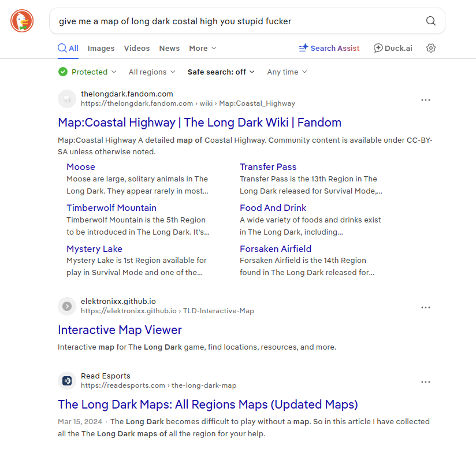
Task: Expand the Any time filter
Action: [287, 72]
